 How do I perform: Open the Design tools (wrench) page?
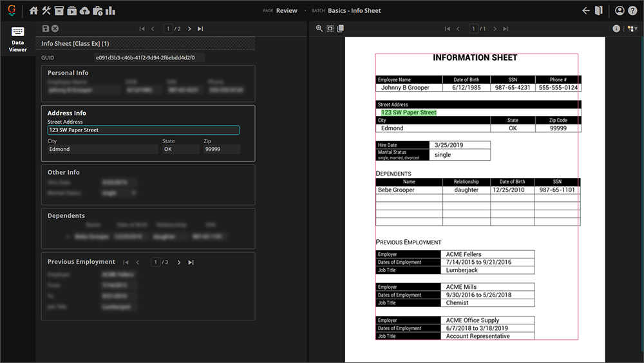[46, 10]
